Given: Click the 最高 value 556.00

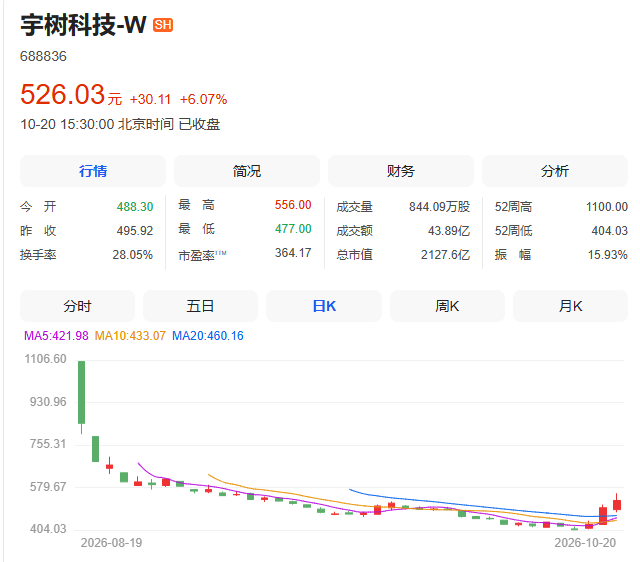Looking at the screenshot, I should [x=293, y=205].
